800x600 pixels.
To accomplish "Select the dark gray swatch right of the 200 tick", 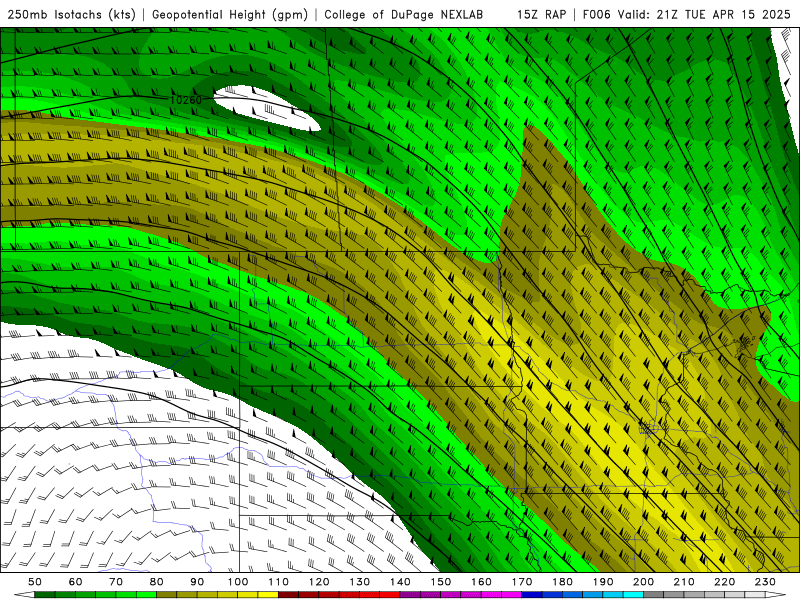I will (654, 595).
